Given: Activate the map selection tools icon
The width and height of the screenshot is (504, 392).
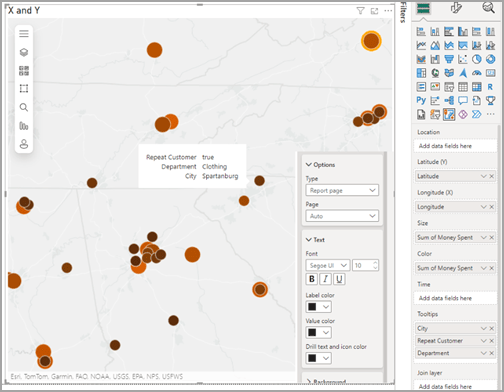Looking at the screenshot, I should tap(24, 89).
